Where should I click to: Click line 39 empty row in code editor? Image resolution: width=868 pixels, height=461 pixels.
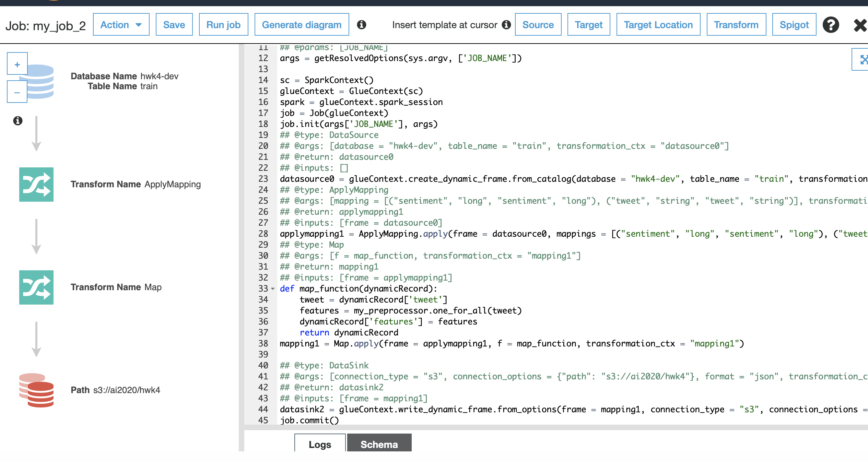coord(412,354)
